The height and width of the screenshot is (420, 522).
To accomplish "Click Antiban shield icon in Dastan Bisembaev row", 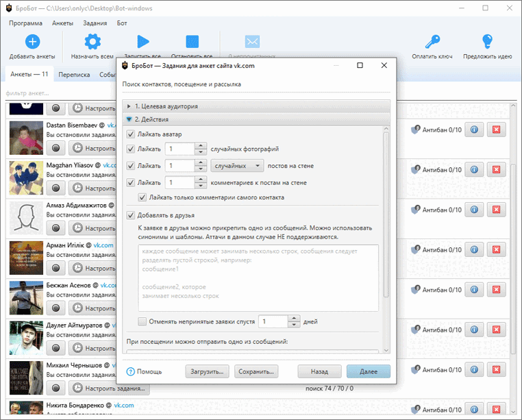I will point(415,129).
